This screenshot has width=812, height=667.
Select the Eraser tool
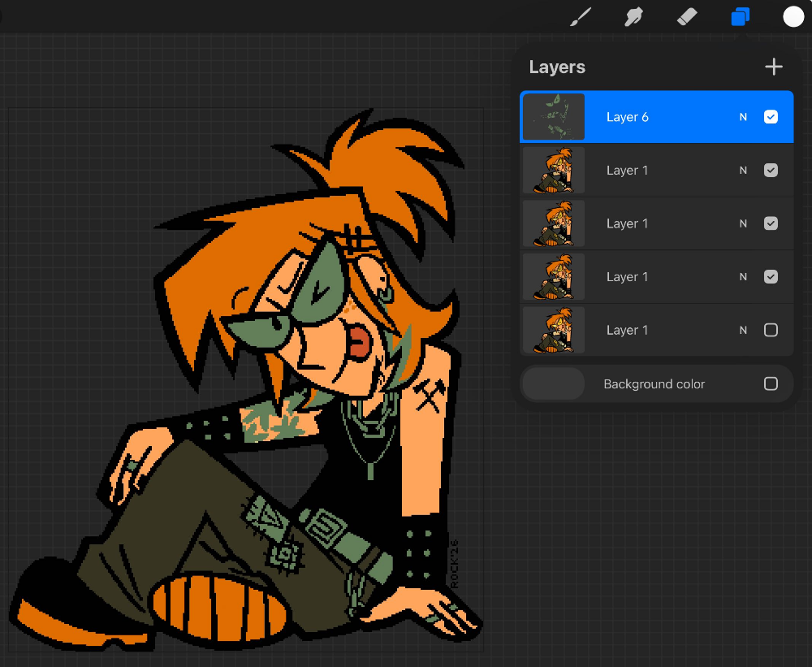pos(687,17)
